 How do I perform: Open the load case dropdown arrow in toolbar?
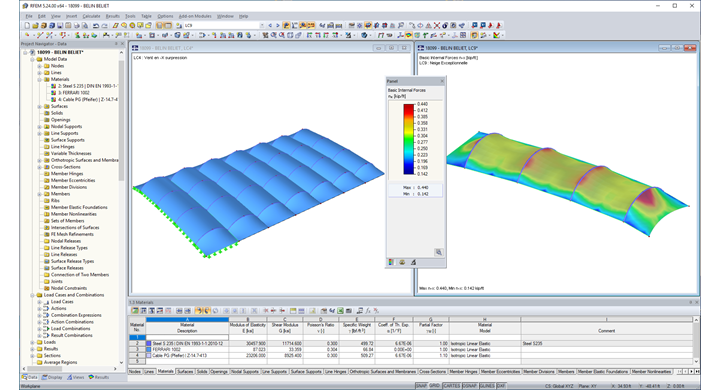tap(262, 26)
